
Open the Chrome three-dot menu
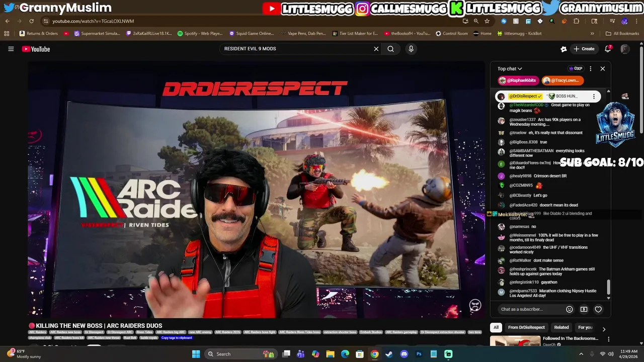(636, 21)
